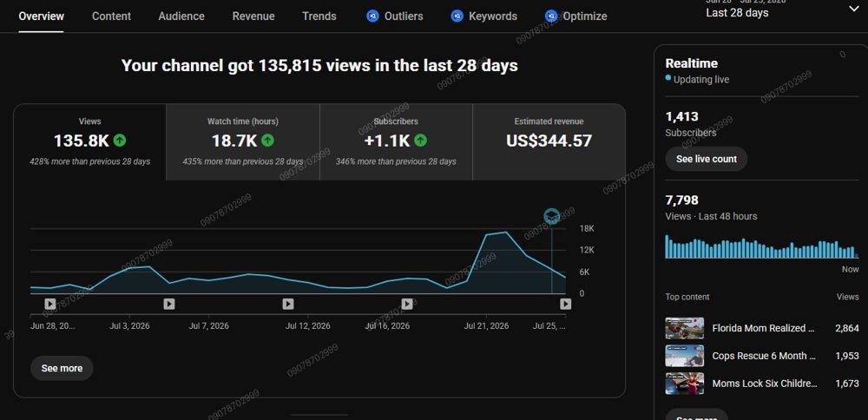Switch to the Audience tab
The height and width of the screenshot is (420, 868).
[x=181, y=16]
